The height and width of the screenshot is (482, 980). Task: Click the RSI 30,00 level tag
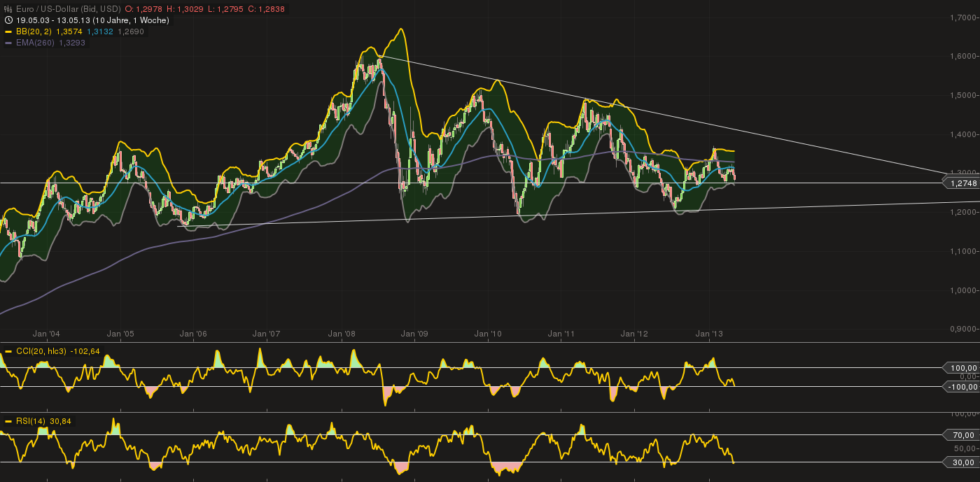(960, 462)
